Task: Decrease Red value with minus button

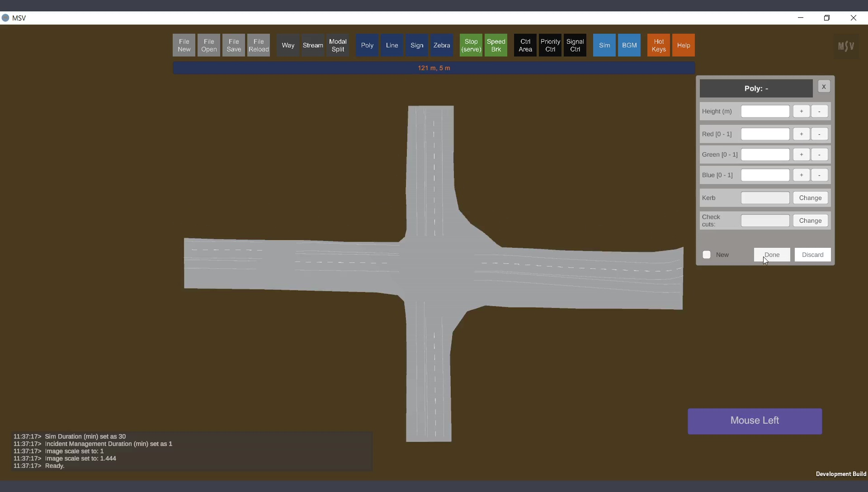Action: point(819,134)
